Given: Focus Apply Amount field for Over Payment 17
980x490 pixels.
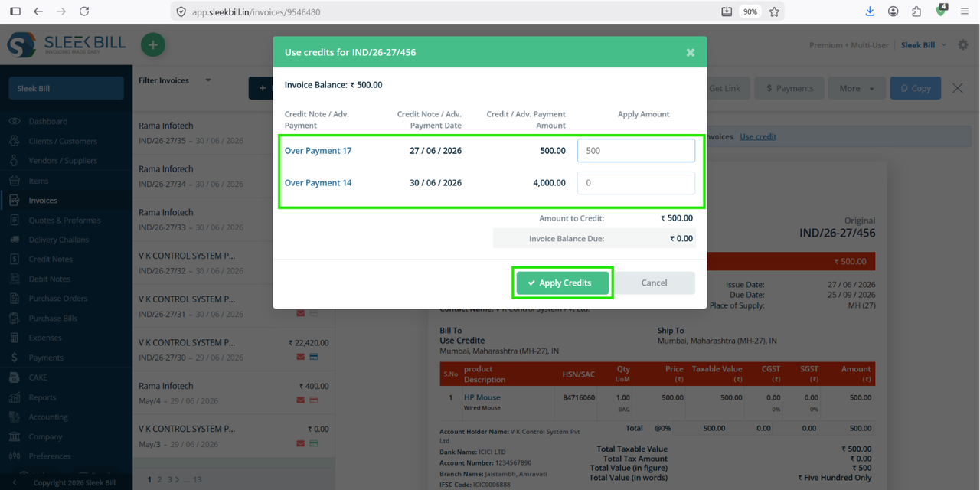Looking at the screenshot, I should coord(636,151).
